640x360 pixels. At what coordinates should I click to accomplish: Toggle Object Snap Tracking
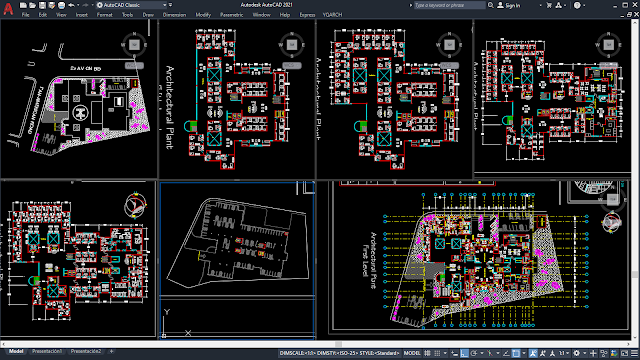click(506, 353)
